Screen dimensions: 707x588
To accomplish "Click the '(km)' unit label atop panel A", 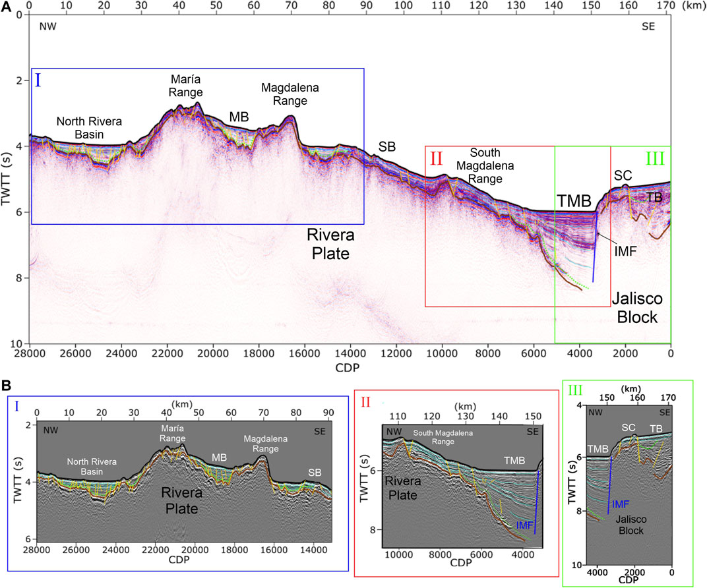I will pyautogui.click(x=692, y=5).
